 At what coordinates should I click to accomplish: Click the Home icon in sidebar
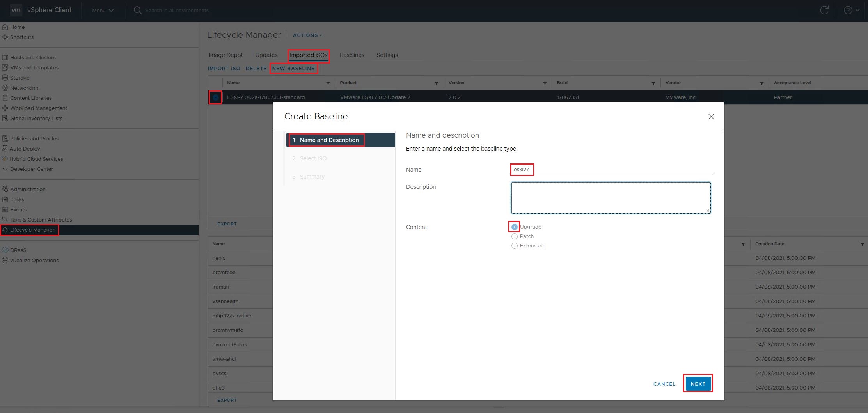point(5,27)
